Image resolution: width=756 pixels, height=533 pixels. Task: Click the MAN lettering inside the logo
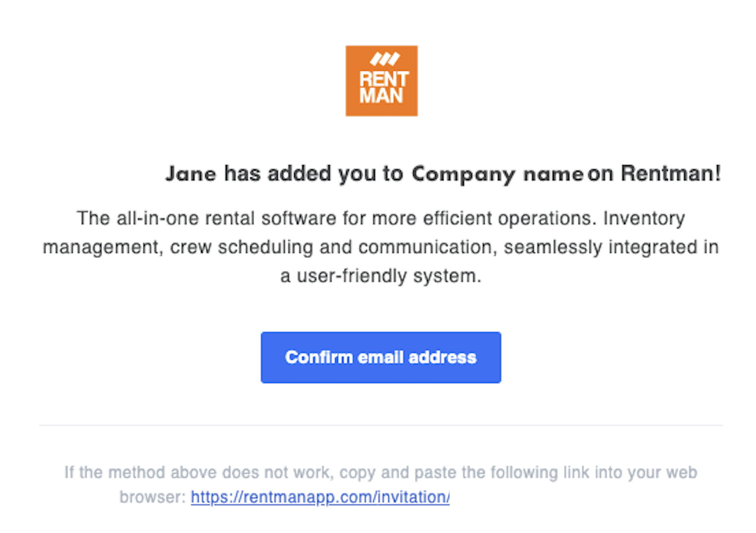tap(381, 96)
